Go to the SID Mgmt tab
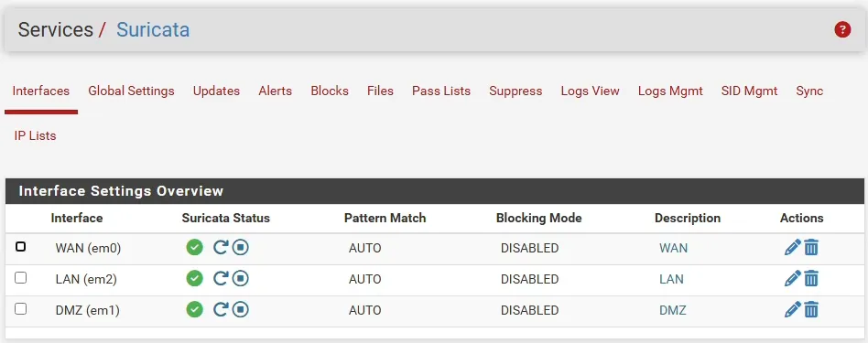The image size is (868, 343). 749,91
